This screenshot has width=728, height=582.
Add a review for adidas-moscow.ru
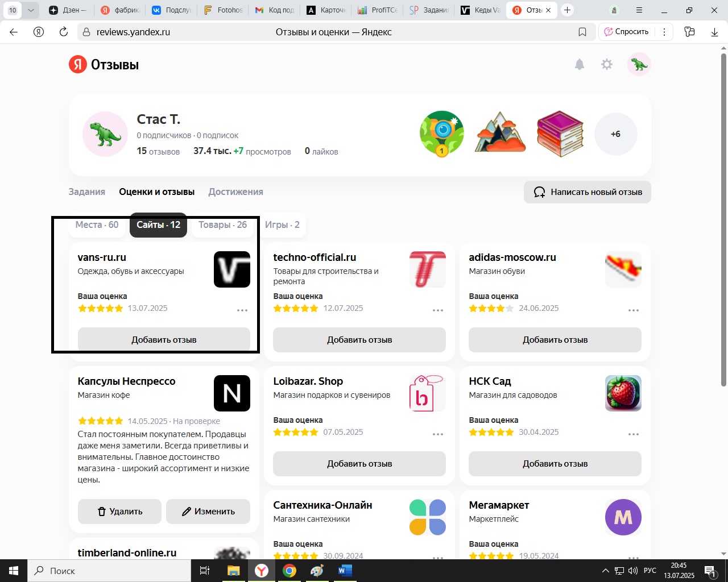(555, 340)
